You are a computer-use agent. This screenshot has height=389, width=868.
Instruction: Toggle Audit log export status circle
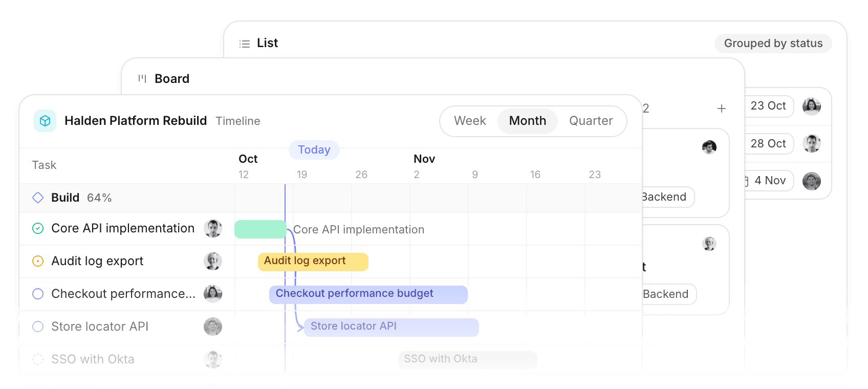tap(38, 261)
